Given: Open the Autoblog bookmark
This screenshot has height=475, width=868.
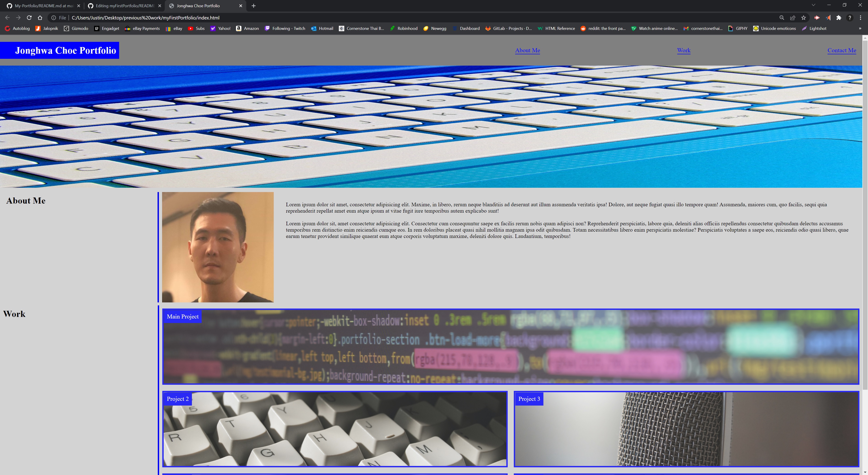Looking at the screenshot, I should point(17,28).
